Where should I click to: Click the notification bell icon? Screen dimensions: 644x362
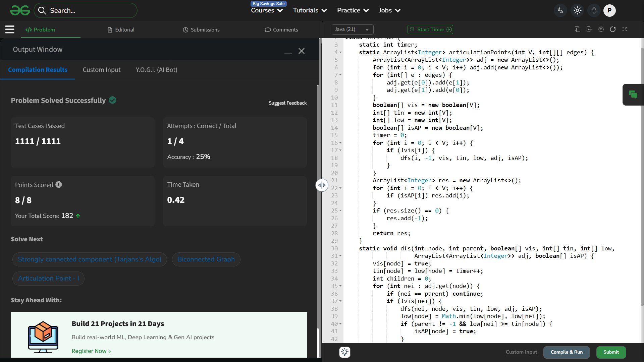tap(594, 10)
